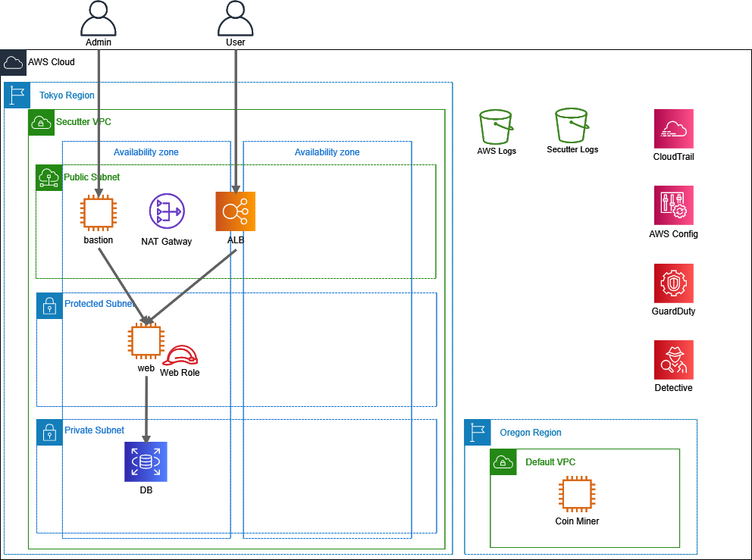Click the AWS Cloud icon

tap(13, 62)
